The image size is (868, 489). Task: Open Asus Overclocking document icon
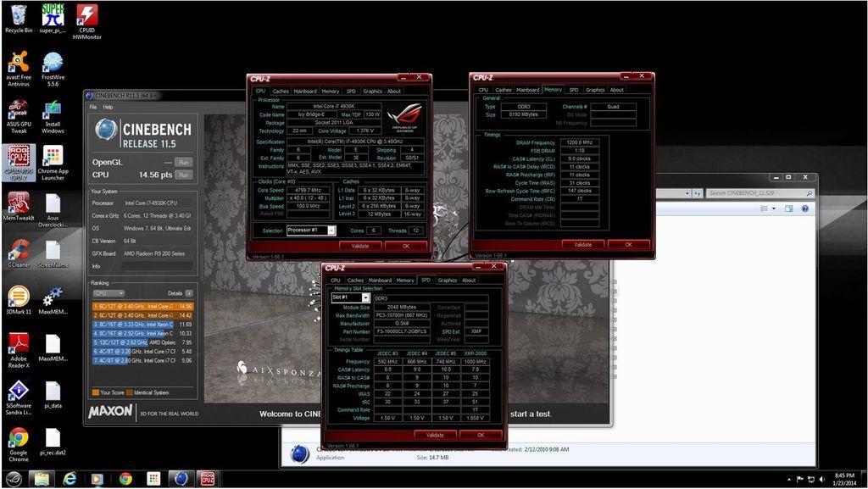pos(53,210)
